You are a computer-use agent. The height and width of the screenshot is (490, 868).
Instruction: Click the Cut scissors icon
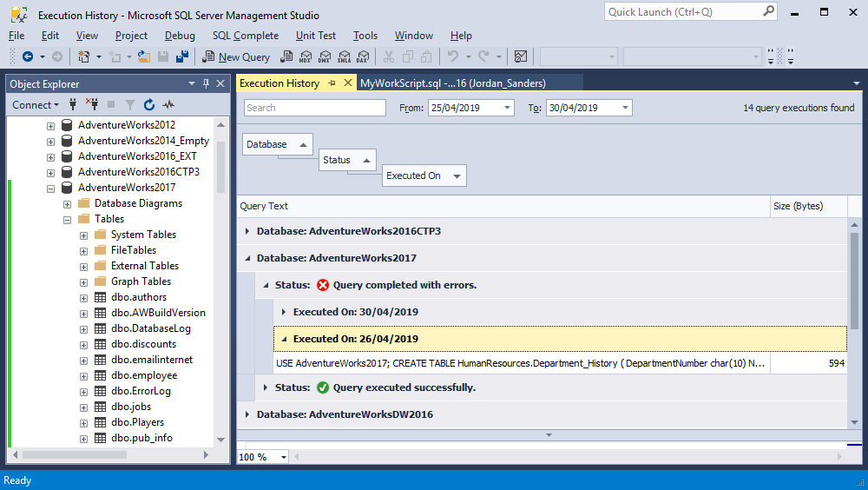point(389,56)
